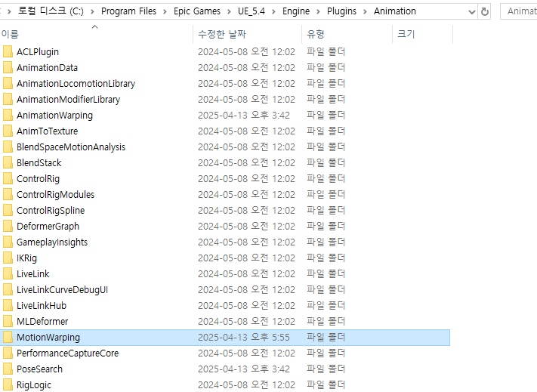Select the GameplayInsights folder name
The height and width of the screenshot is (392, 537).
[52, 242]
